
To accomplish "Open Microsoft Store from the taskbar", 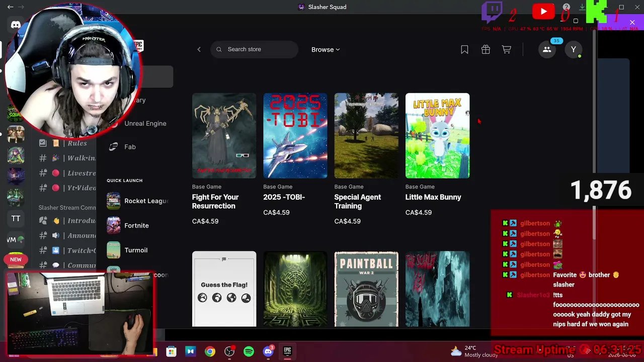I will click(171, 351).
